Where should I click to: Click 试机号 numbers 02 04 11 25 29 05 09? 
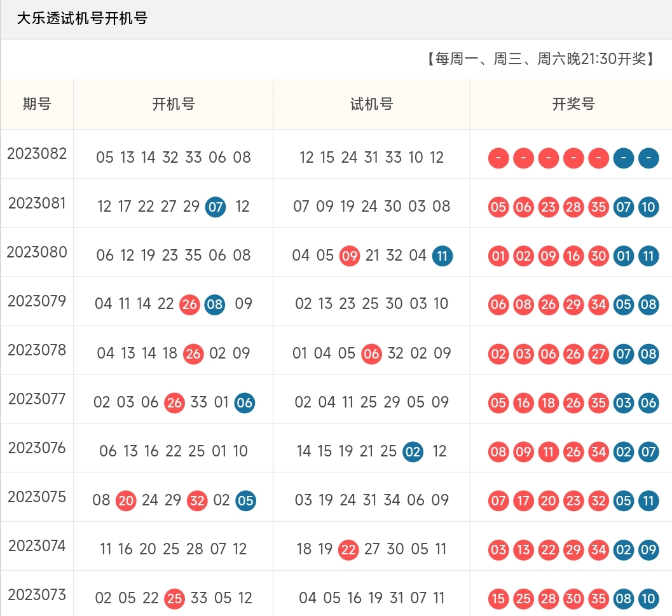pos(371,402)
